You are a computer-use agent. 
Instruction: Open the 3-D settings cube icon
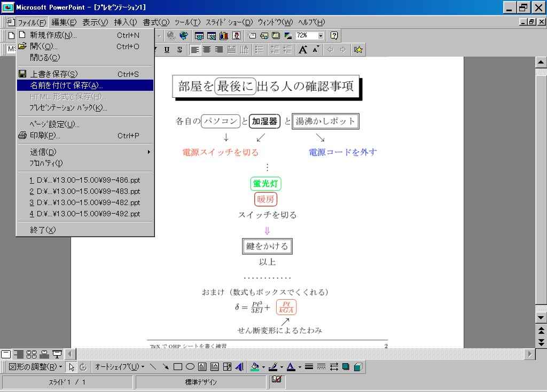coord(358,367)
